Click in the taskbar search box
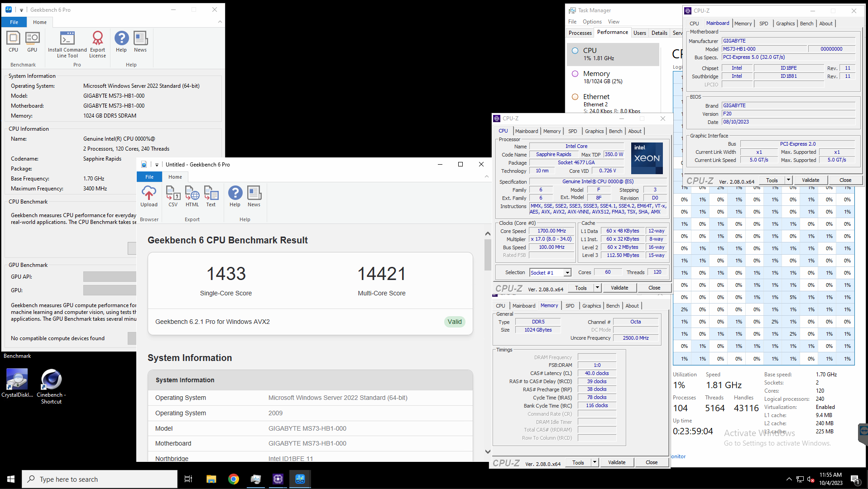Viewport: 868px width, 489px height. (100, 479)
